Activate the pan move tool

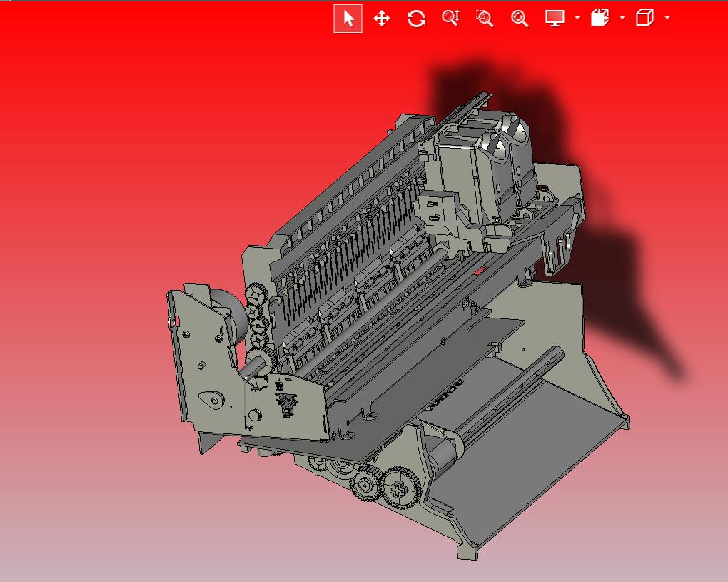(382, 19)
